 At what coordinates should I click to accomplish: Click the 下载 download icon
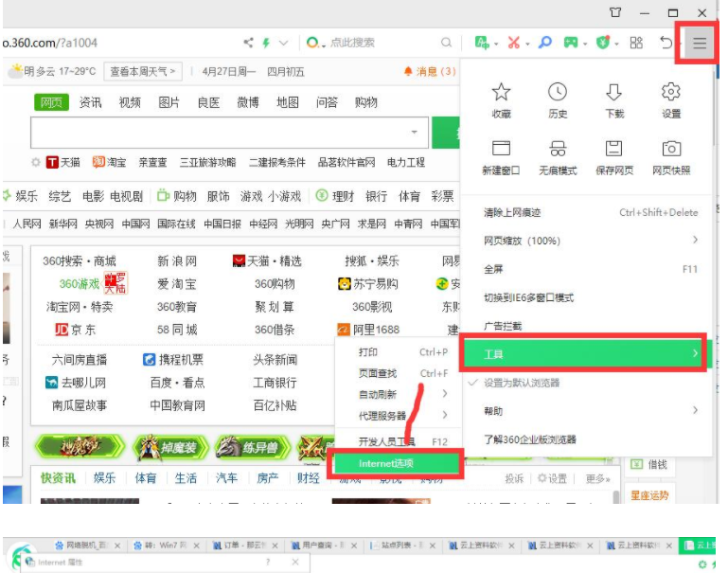614,93
